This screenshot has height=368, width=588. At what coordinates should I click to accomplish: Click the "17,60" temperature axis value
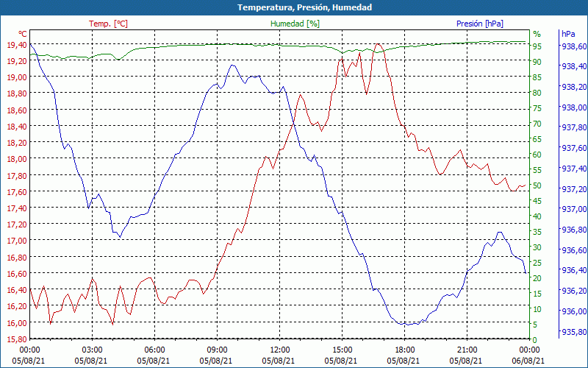click(16, 191)
